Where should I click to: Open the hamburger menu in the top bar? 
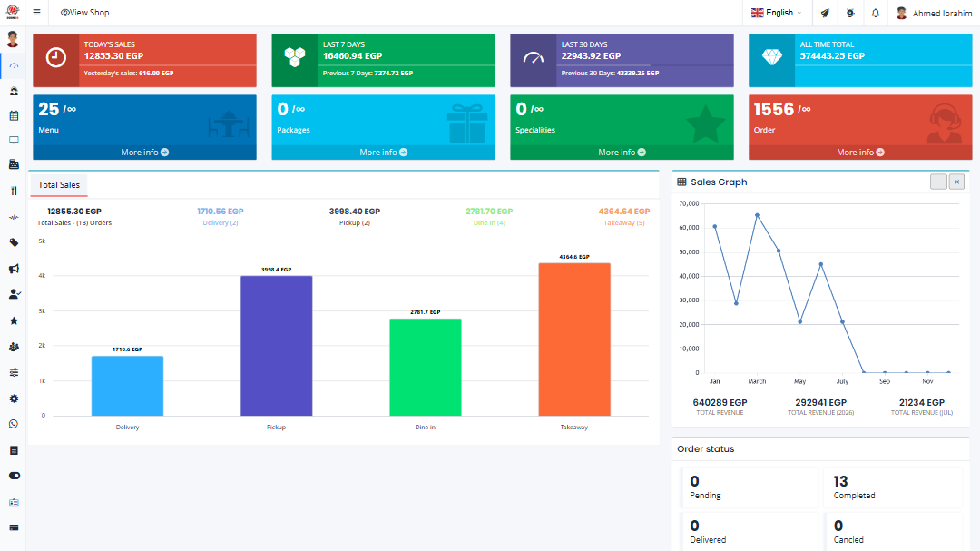click(37, 13)
